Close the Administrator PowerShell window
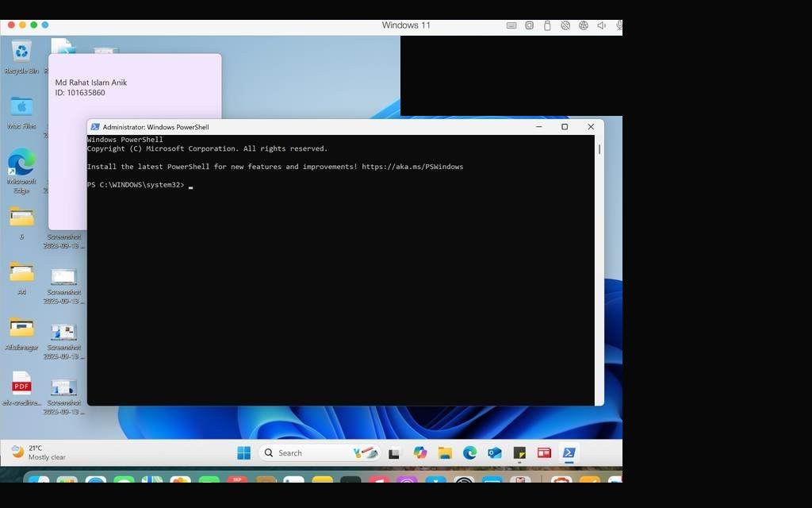 tap(590, 126)
